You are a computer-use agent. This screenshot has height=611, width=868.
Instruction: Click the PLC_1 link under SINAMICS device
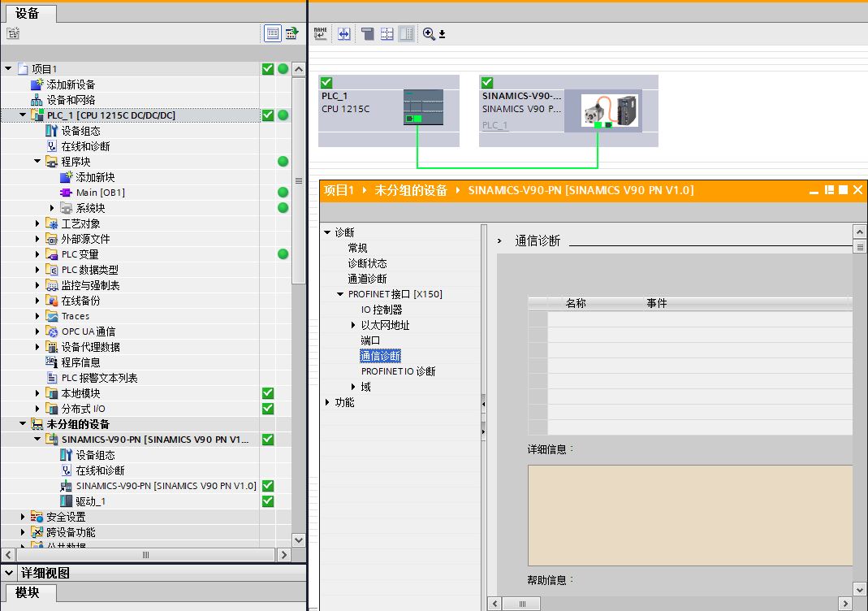(494, 125)
